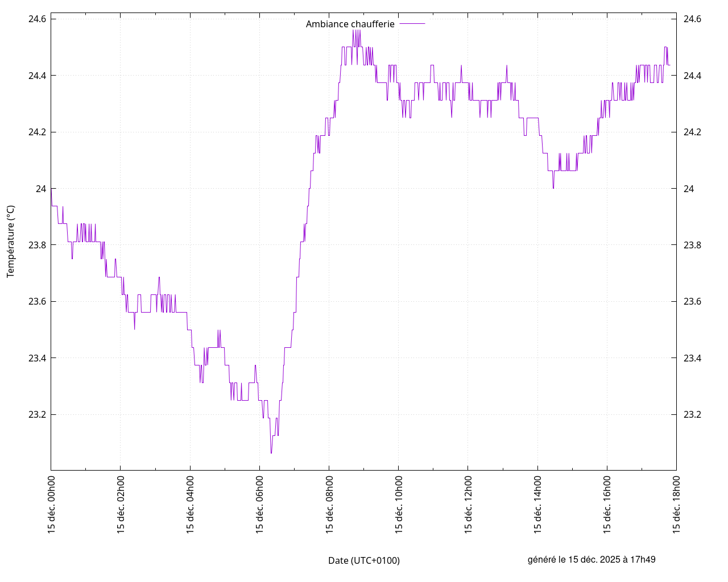Click the curve's highest peak before 09h00

pyautogui.click(x=353, y=30)
